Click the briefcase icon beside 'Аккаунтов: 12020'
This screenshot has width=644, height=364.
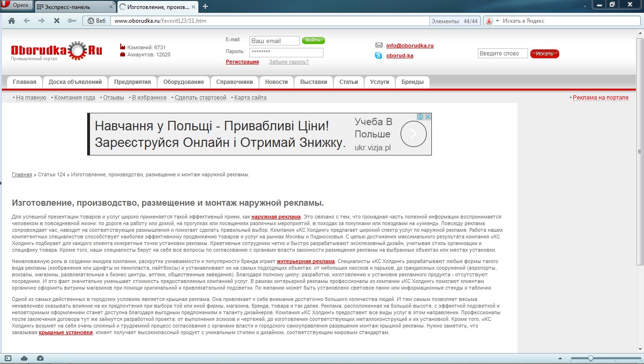(x=123, y=55)
